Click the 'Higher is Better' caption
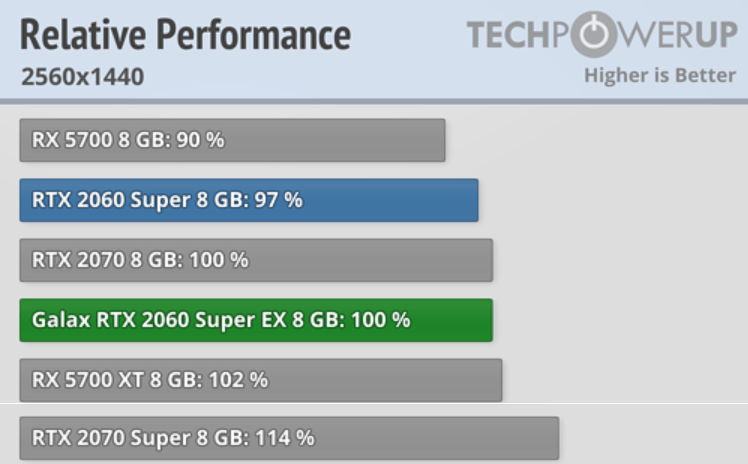The width and height of the screenshot is (748, 464). tap(659, 76)
